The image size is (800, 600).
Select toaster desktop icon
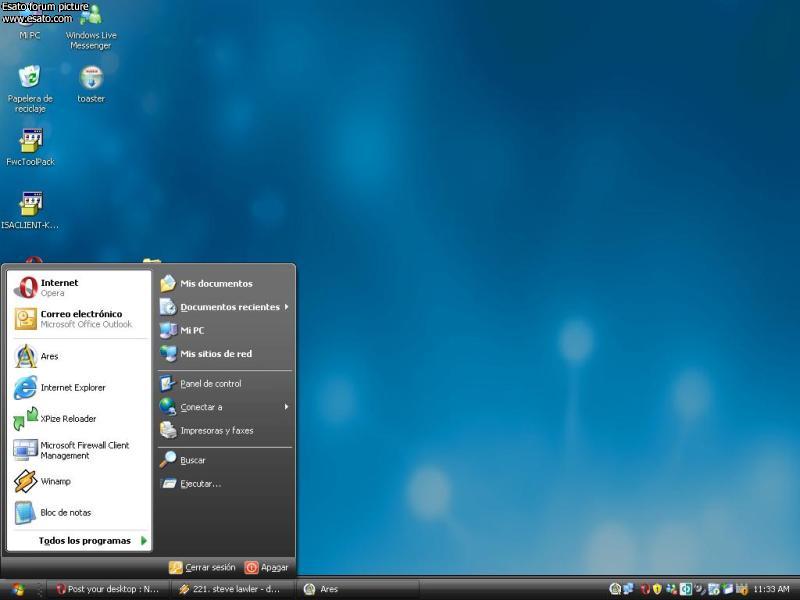(x=91, y=84)
